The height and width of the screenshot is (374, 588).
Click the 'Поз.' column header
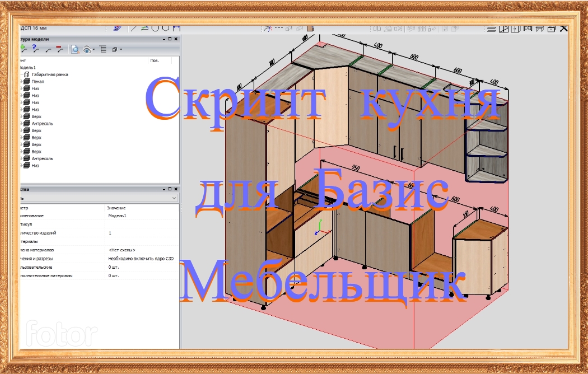point(155,60)
